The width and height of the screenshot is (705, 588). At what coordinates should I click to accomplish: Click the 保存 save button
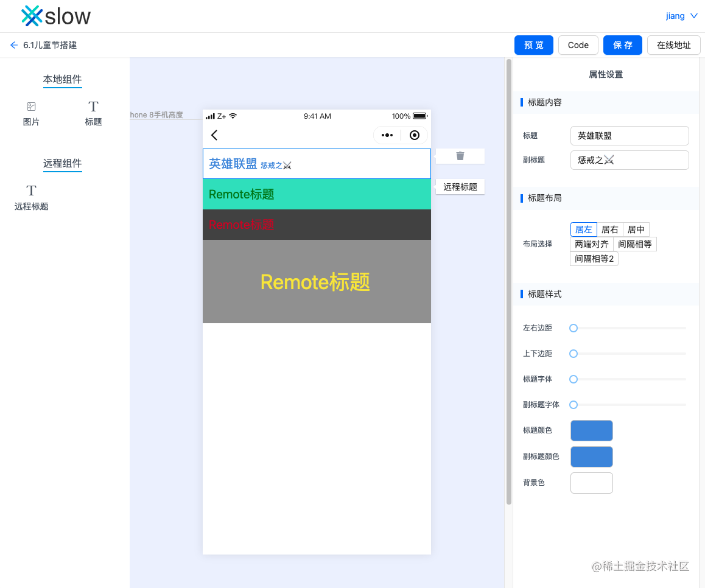[623, 45]
